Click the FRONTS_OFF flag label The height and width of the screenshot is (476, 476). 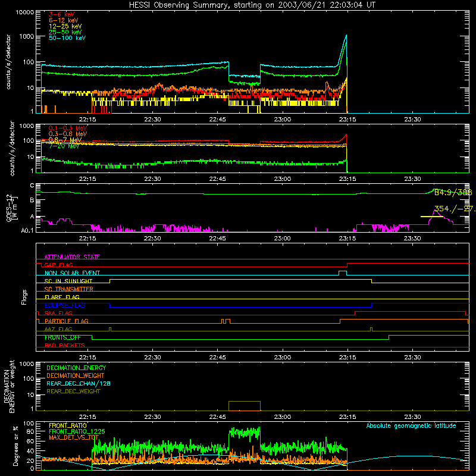pos(62,337)
